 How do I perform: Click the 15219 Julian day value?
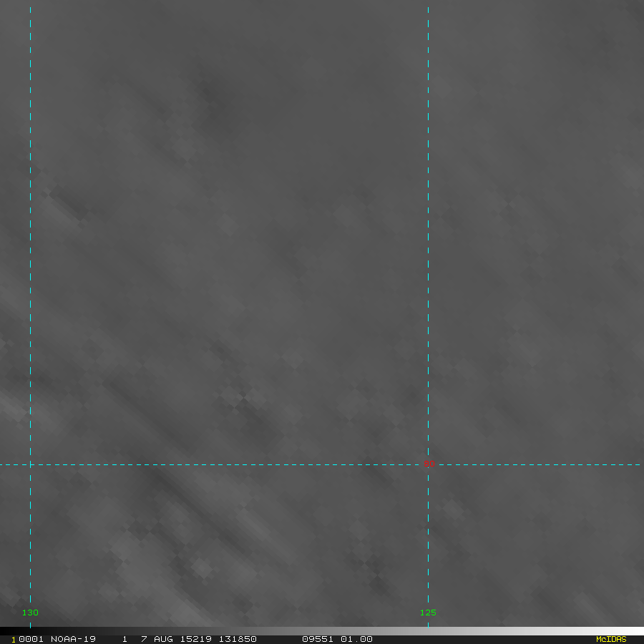pos(196,639)
